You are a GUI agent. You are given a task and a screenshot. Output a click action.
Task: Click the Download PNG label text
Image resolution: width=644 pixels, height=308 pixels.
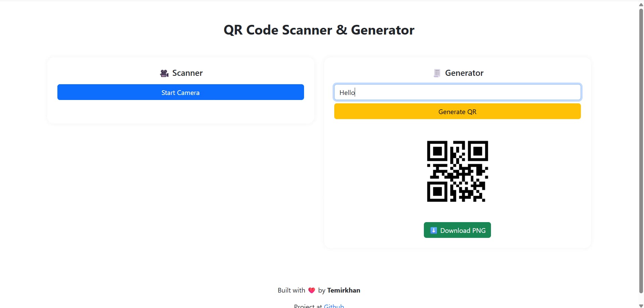[462, 230]
